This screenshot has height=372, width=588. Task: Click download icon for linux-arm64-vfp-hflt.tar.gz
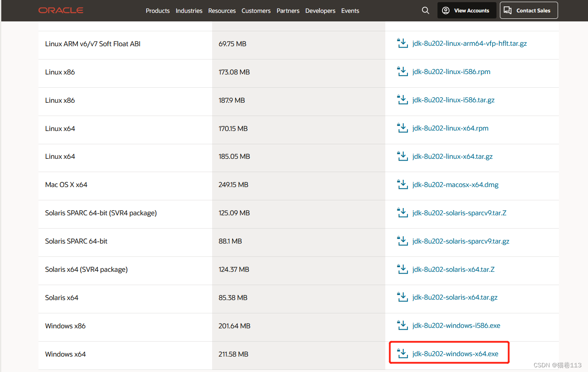point(402,43)
